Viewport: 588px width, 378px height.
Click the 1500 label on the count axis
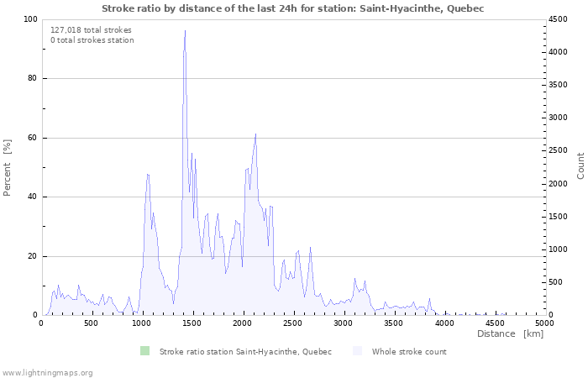tap(559, 217)
